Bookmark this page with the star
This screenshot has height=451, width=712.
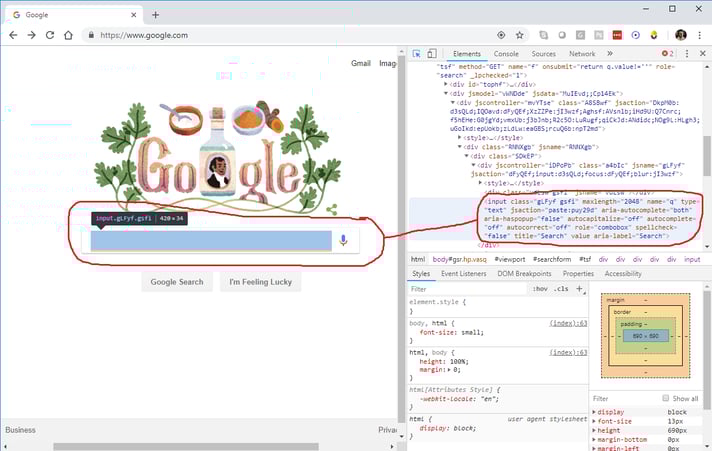519,35
